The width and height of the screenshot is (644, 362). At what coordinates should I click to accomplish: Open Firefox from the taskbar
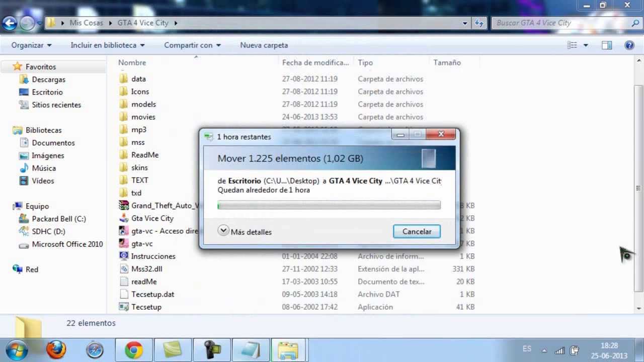point(56,349)
